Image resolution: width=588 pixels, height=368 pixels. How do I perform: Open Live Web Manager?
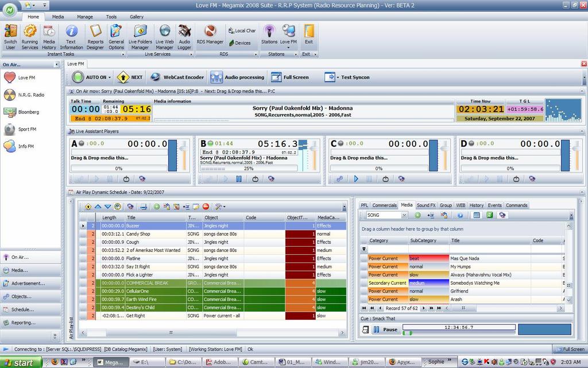[165, 37]
